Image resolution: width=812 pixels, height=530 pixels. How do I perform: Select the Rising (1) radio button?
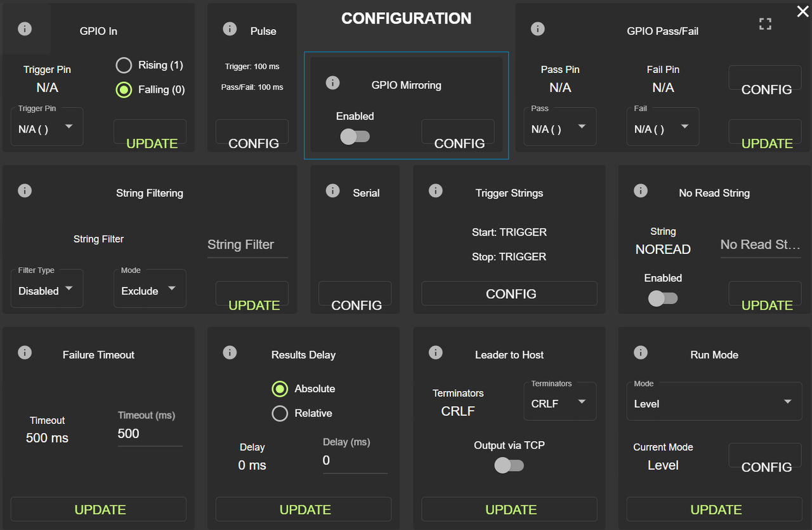click(124, 65)
